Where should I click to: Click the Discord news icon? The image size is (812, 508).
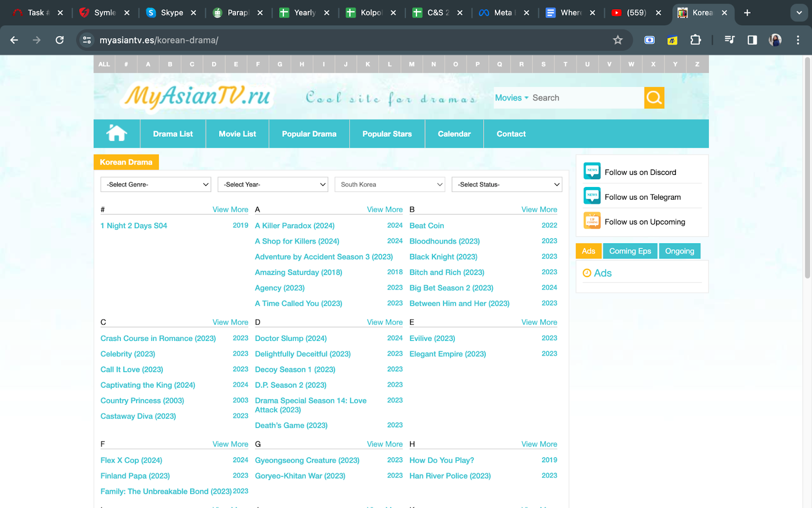[x=592, y=171]
